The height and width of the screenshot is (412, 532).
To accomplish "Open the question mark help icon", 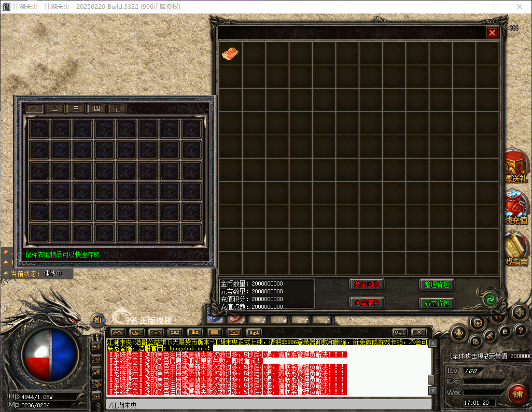I will (521, 330).
